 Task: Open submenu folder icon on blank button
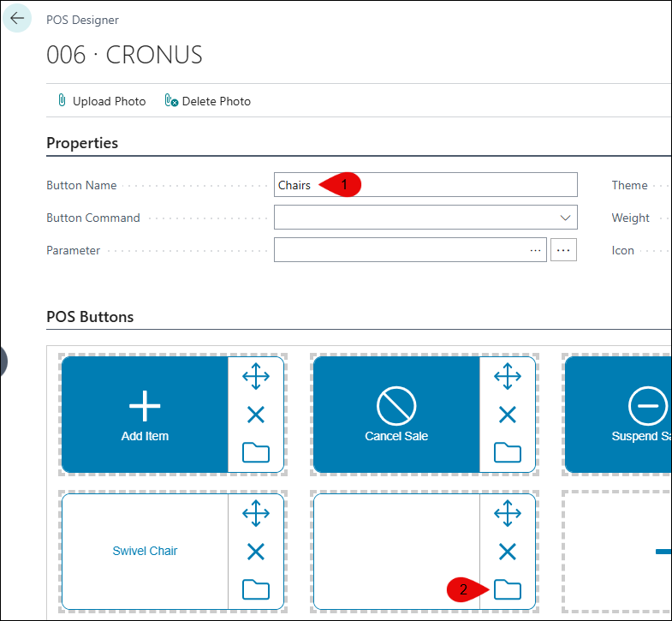(508, 589)
